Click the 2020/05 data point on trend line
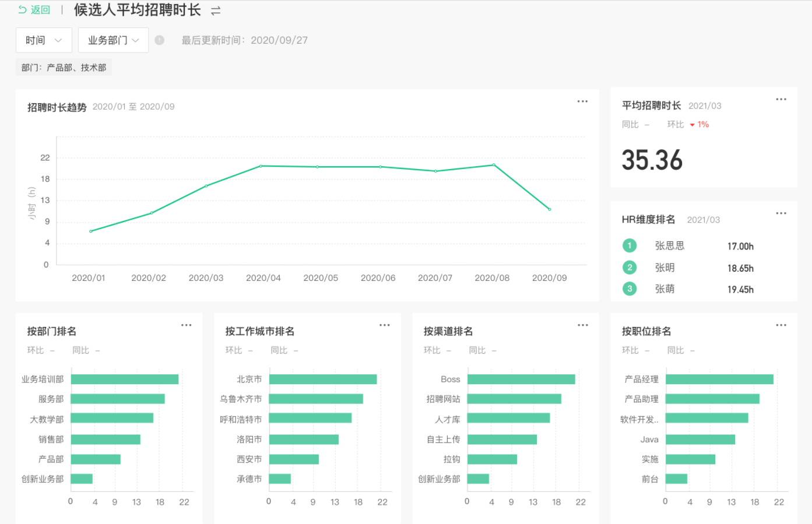The width and height of the screenshot is (812, 524). point(318,167)
